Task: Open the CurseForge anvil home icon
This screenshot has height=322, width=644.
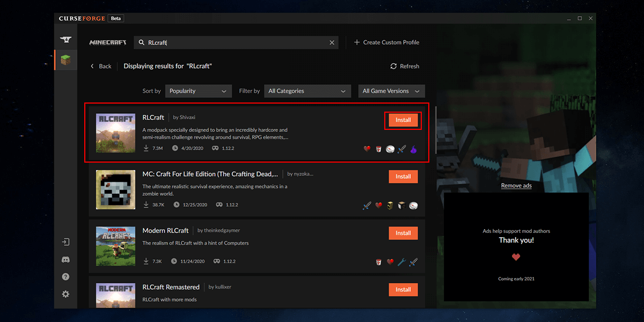Action: pos(65,40)
